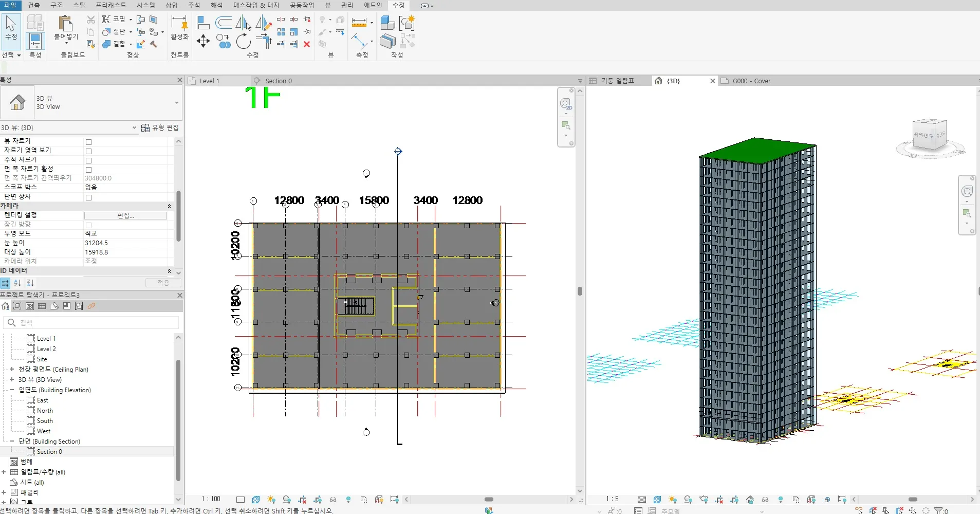Collapse the 입면도 (Building Elevation) node

[12, 390]
